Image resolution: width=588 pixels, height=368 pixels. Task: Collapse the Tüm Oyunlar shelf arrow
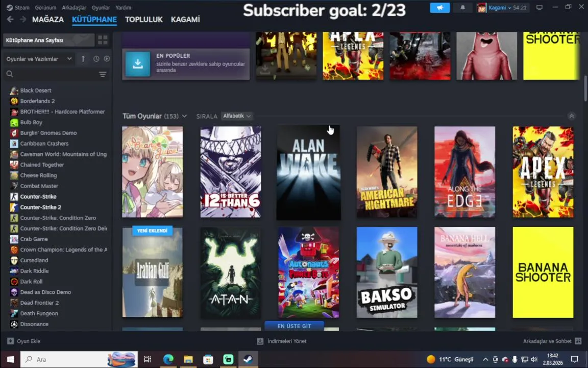572,116
